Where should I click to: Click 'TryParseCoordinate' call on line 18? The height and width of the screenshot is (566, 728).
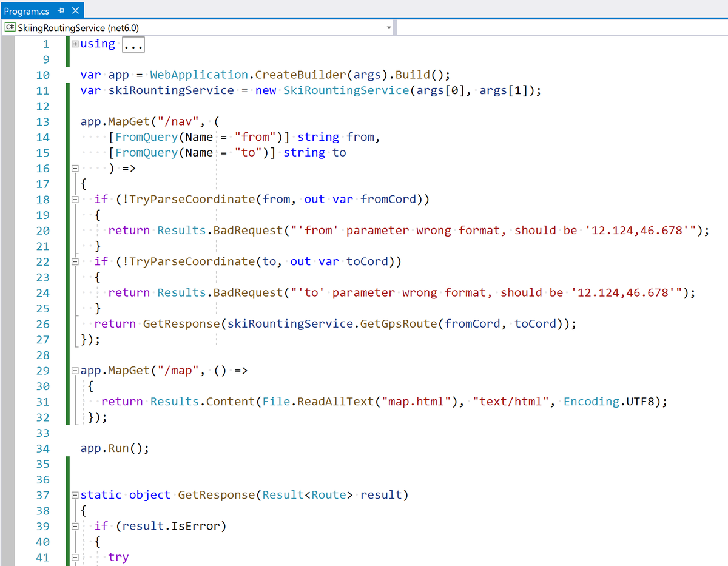pyautogui.click(x=192, y=199)
